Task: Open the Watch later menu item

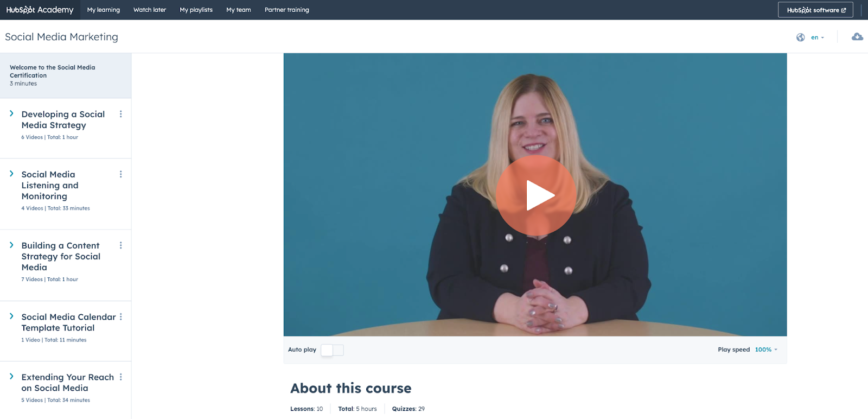Action: tap(150, 10)
